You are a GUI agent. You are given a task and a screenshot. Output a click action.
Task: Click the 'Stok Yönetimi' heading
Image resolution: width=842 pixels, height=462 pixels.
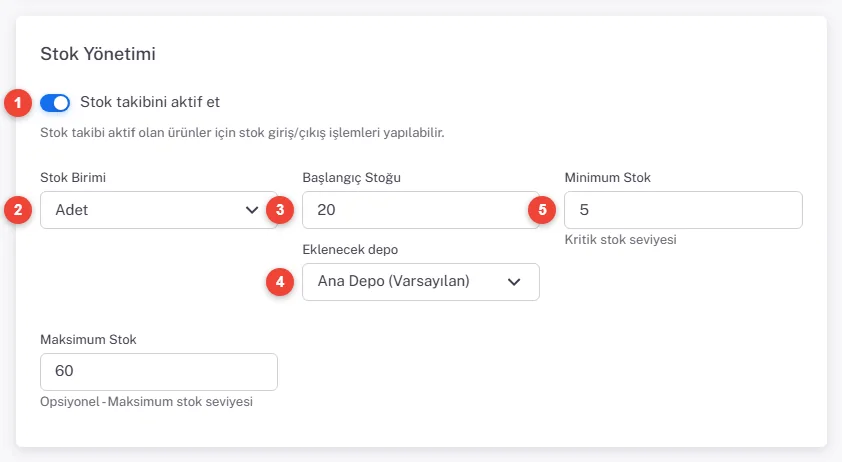98,54
